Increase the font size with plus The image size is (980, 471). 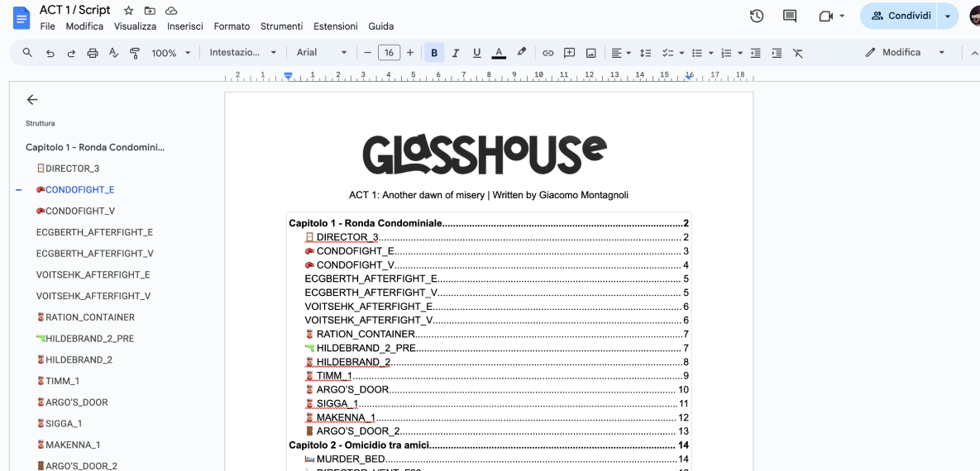pyautogui.click(x=410, y=53)
